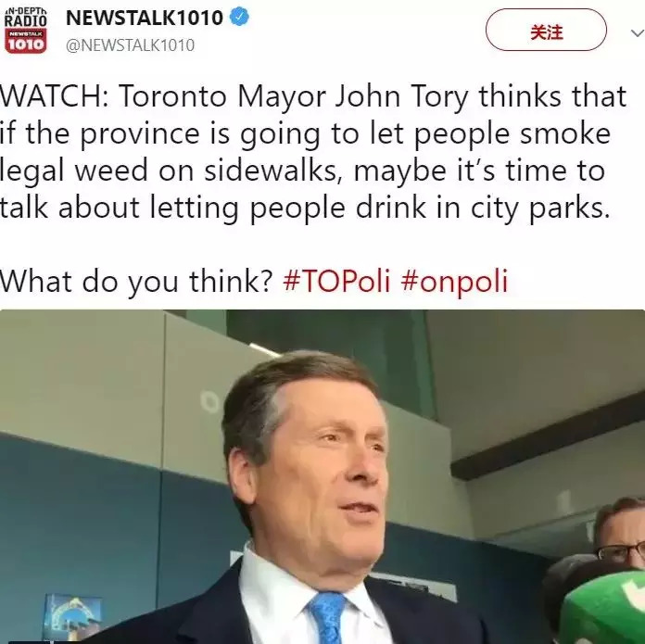Click the red 1010 badge in avatar

[26, 44]
